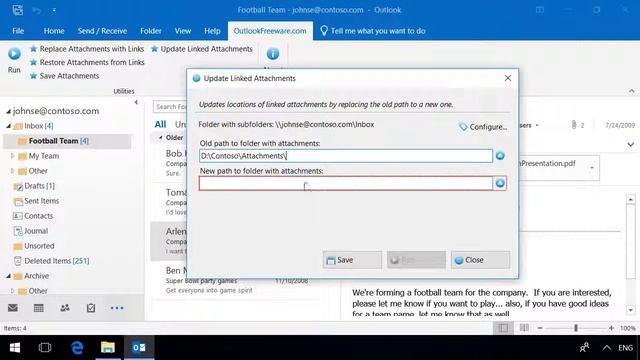Switch to Normal view layout icon

point(503,328)
